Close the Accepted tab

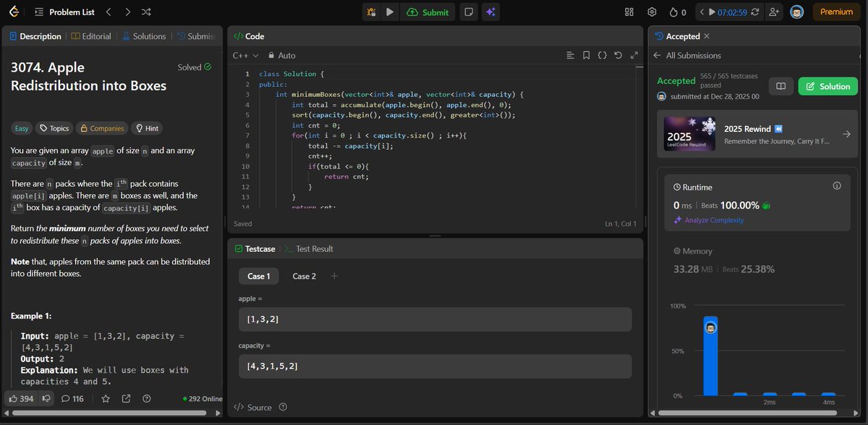coord(707,36)
